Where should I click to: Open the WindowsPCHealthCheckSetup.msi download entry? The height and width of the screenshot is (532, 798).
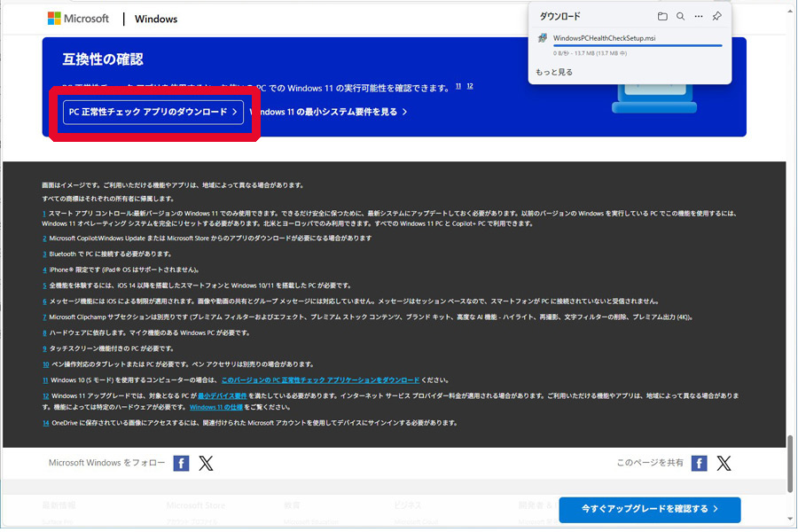coord(630,45)
